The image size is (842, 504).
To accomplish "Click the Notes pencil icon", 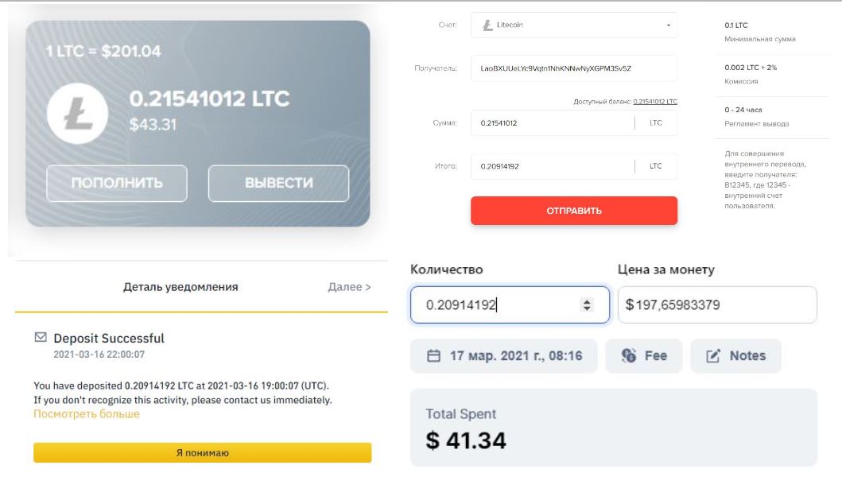I will [x=713, y=356].
